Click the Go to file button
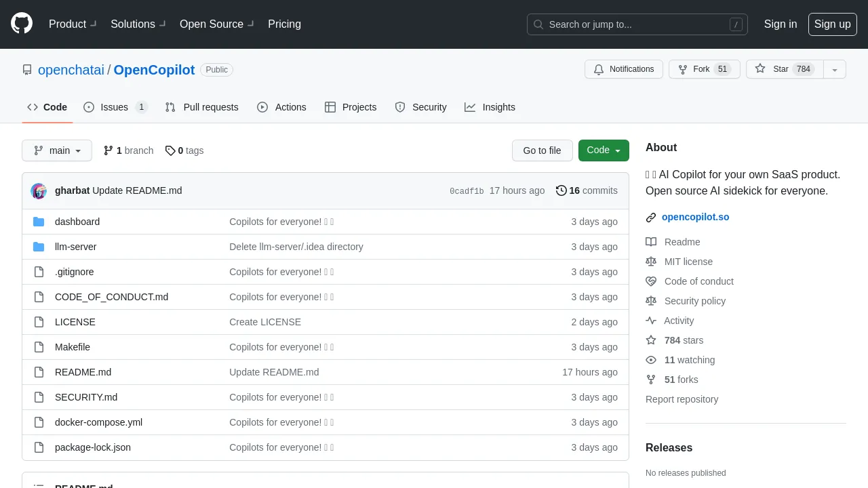Image resolution: width=868 pixels, height=488 pixels. tap(542, 150)
